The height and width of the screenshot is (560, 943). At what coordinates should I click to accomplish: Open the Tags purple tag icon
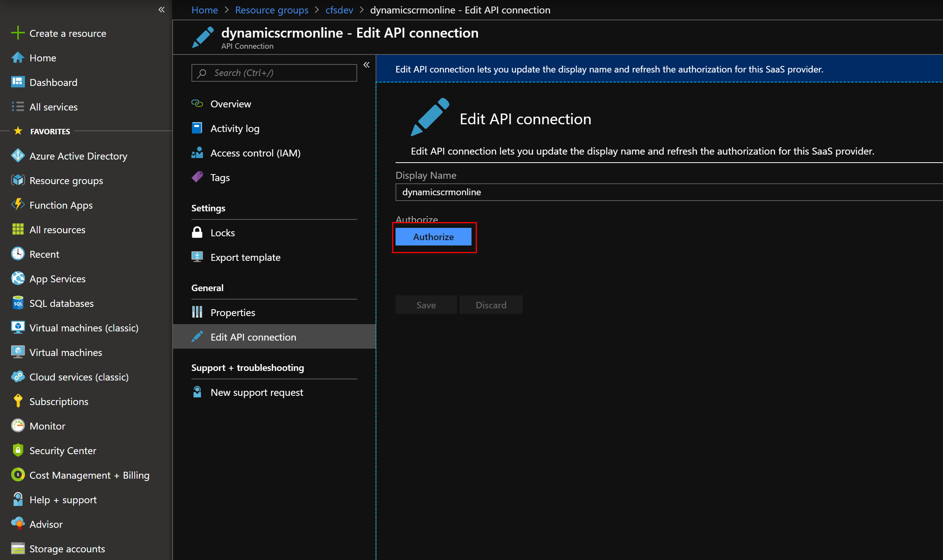click(x=197, y=177)
